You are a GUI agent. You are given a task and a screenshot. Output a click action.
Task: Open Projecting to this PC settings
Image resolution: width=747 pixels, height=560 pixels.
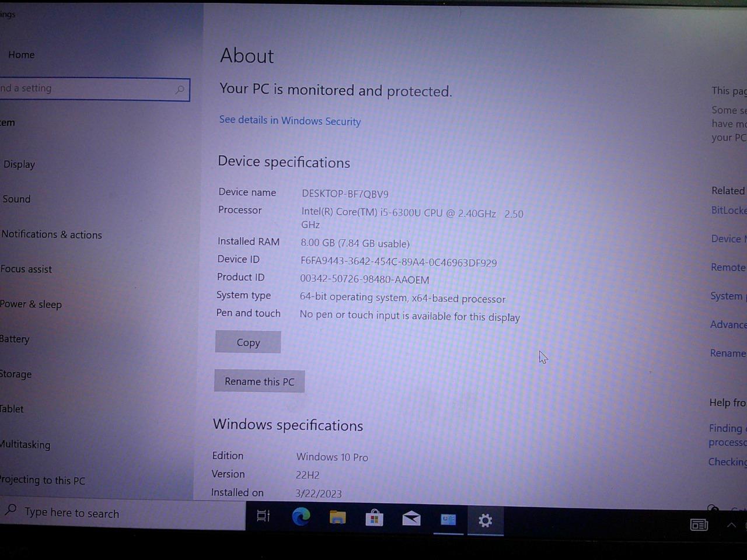[43, 480]
